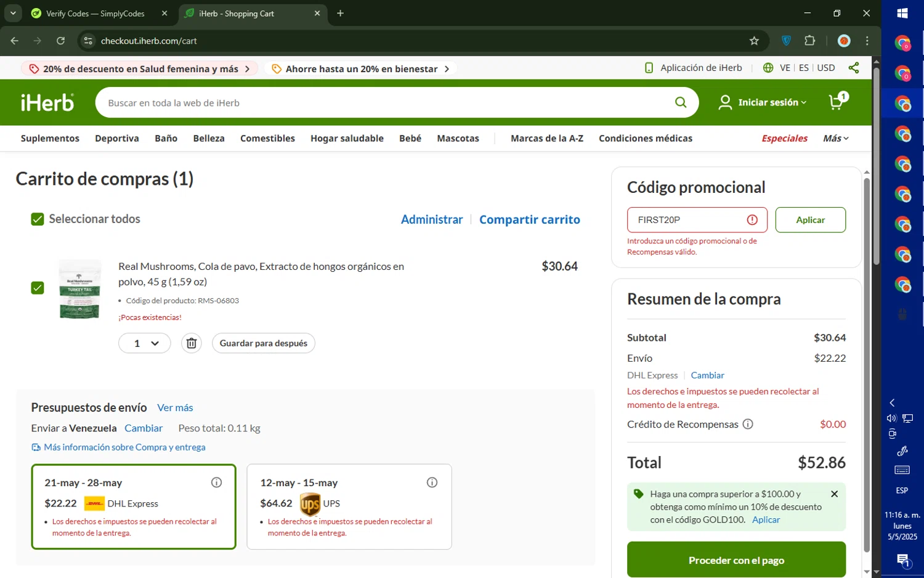
Task: Uncheck the Real Mushrooms item checkbox
Action: pyautogui.click(x=38, y=288)
